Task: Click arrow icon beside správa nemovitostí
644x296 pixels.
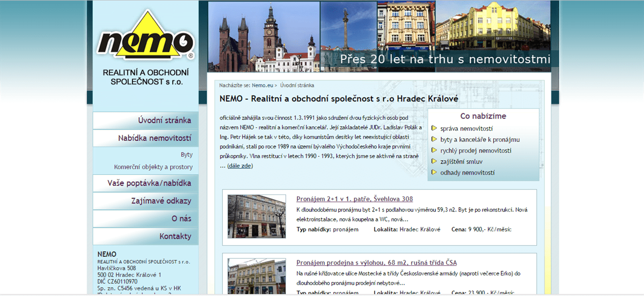Action: click(434, 128)
